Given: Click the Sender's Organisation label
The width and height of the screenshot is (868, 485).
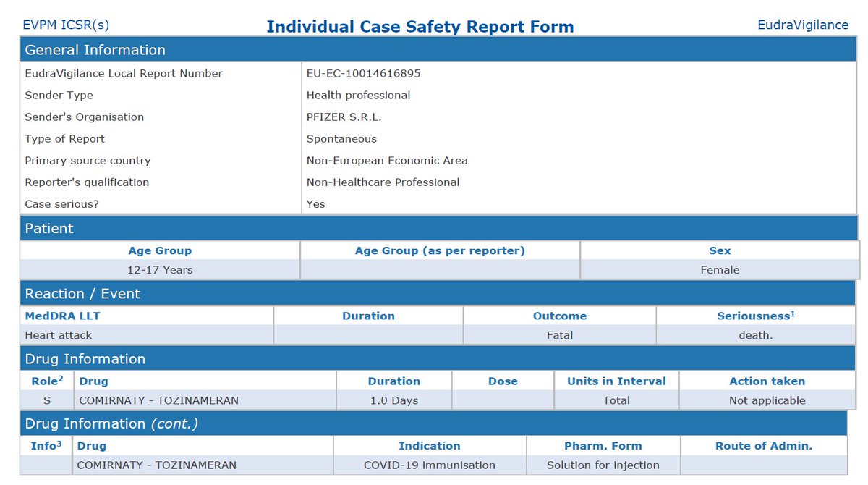Looking at the screenshot, I should click(84, 117).
